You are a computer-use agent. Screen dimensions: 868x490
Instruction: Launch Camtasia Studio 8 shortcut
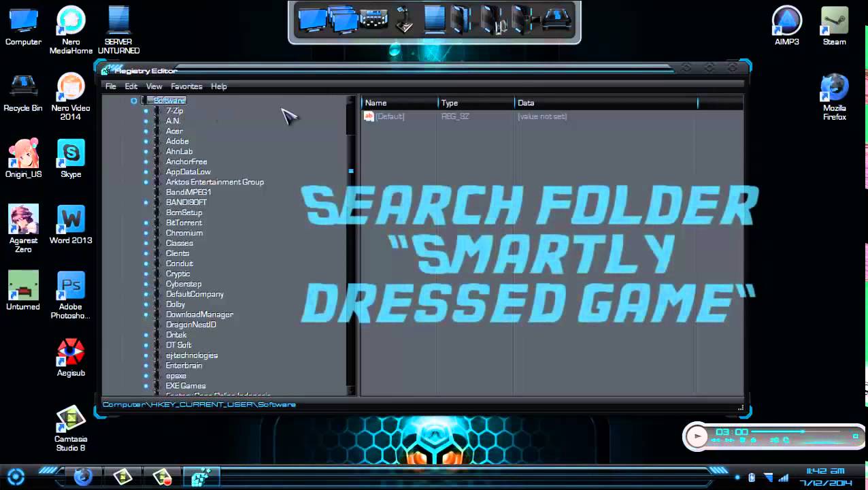click(x=71, y=428)
